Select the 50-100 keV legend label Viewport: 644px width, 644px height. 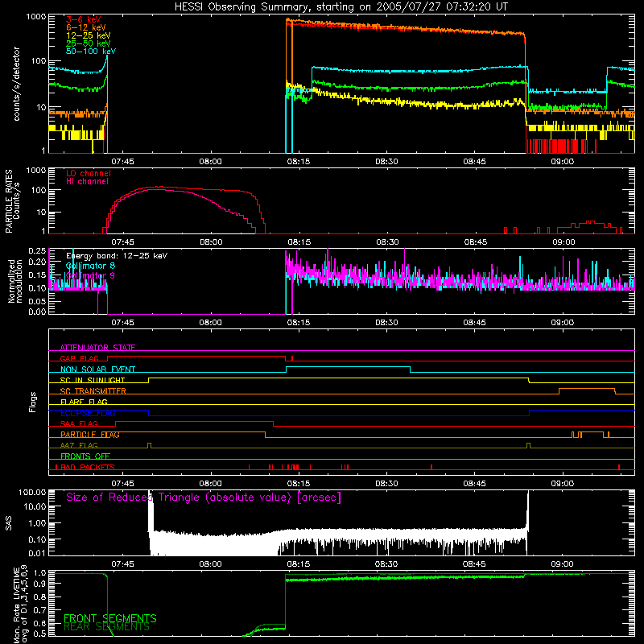(x=91, y=52)
